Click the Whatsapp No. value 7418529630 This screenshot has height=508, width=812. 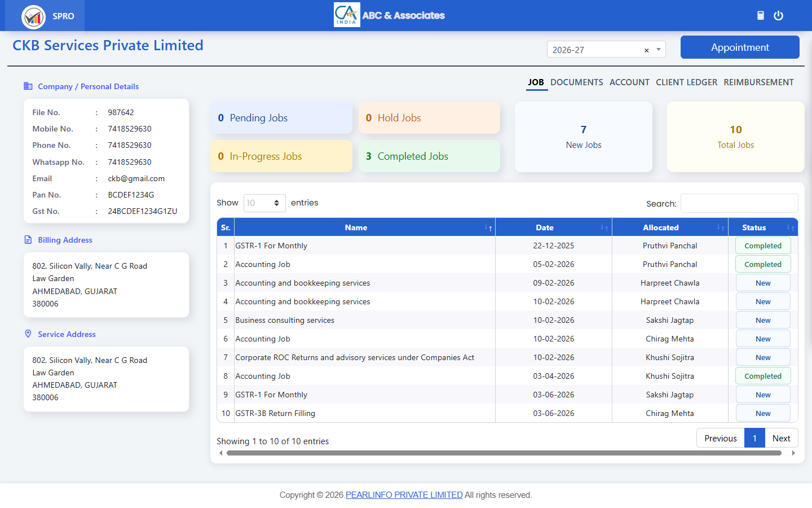tap(130, 162)
